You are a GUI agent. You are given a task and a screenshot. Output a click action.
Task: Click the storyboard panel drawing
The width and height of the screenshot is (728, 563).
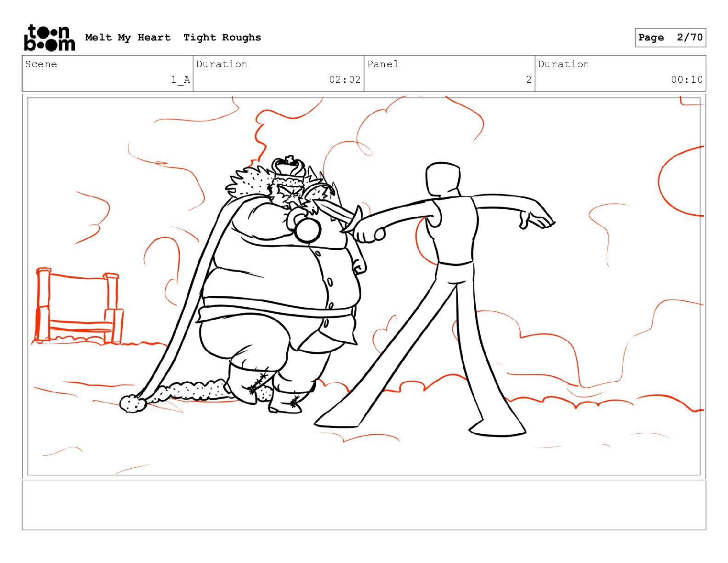364,287
